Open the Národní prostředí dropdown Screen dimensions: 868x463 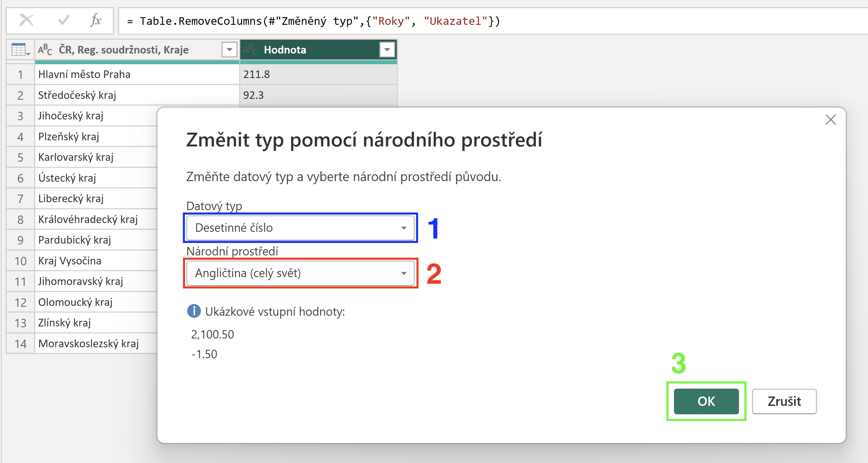[300, 273]
